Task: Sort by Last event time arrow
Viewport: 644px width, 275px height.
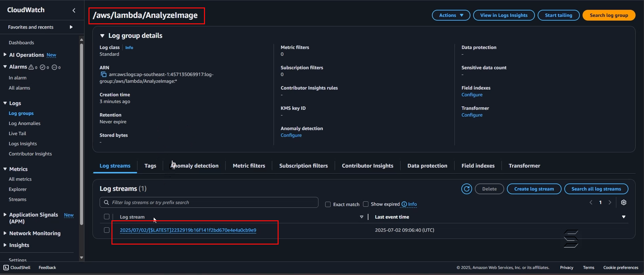Action: tap(624, 217)
